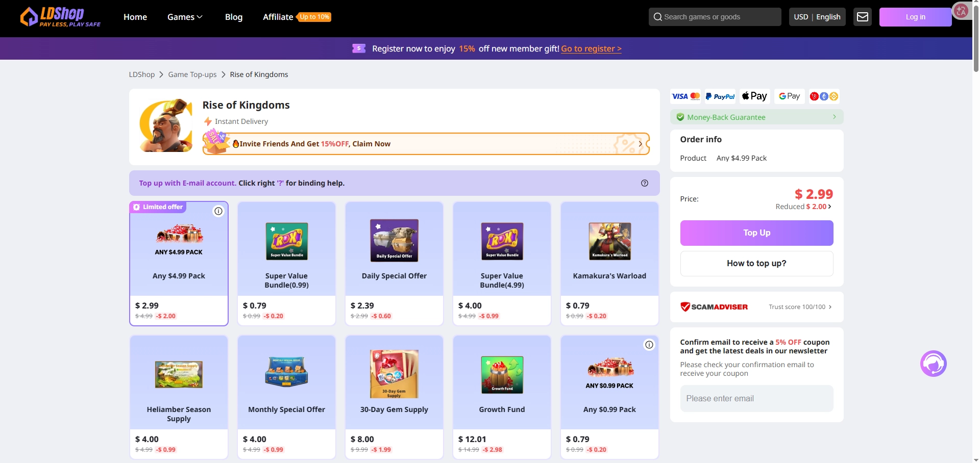Click the scrollbar down arrow
The width and height of the screenshot is (980, 463).
pyautogui.click(x=976, y=459)
